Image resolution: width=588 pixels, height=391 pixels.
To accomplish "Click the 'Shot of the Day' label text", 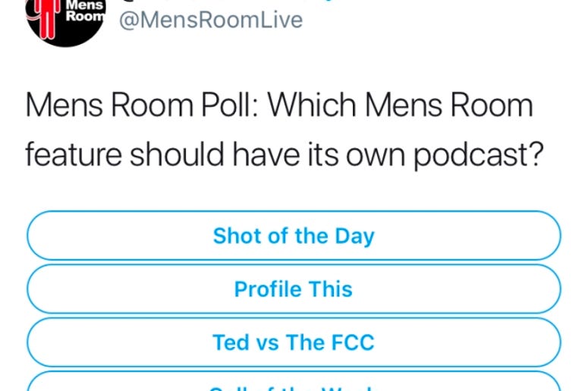I will pos(294,236).
